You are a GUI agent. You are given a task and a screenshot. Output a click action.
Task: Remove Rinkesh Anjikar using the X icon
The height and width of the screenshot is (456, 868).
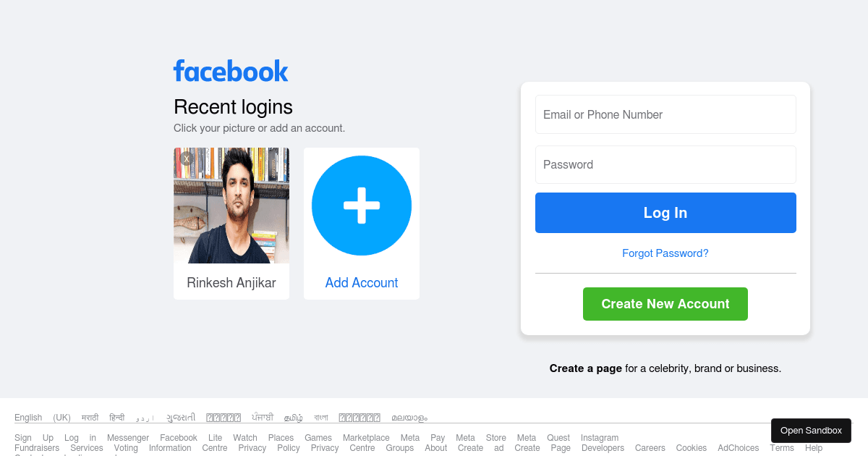tap(186, 158)
